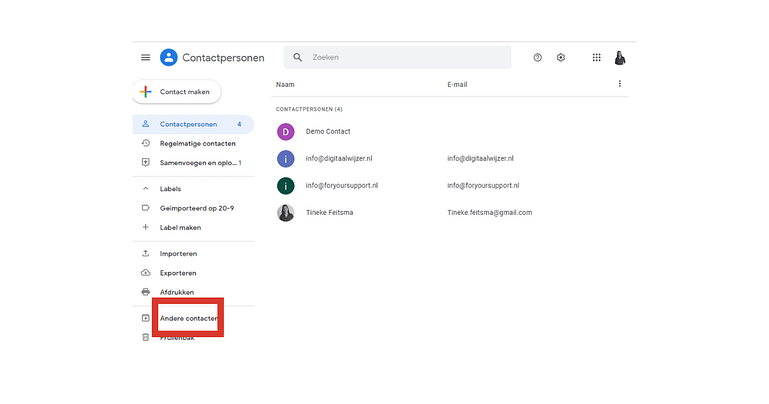The width and height of the screenshot is (769, 404).
Task: Click the trash bin icon
Action: coord(146,337)
